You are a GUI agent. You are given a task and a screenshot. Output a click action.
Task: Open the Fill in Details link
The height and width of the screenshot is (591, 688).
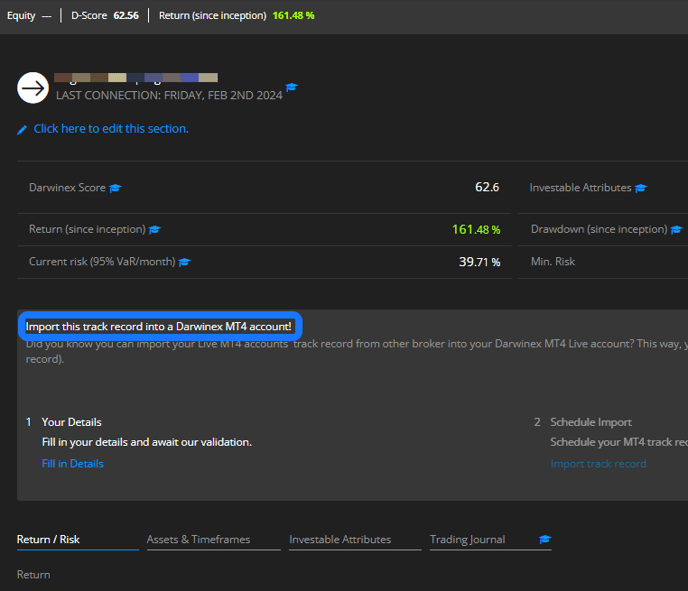[72, 464]
